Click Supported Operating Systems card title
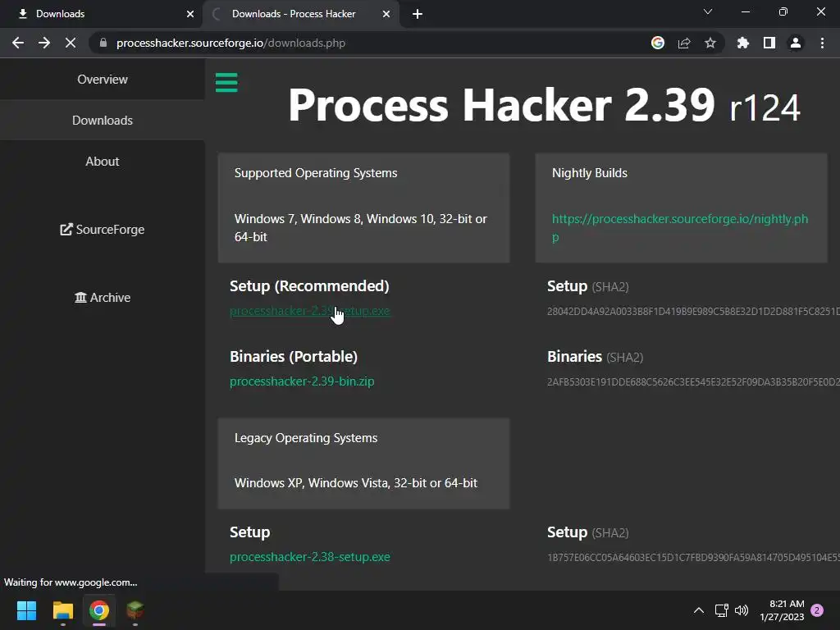Screen dimensions: 840x630 point(316,173)
